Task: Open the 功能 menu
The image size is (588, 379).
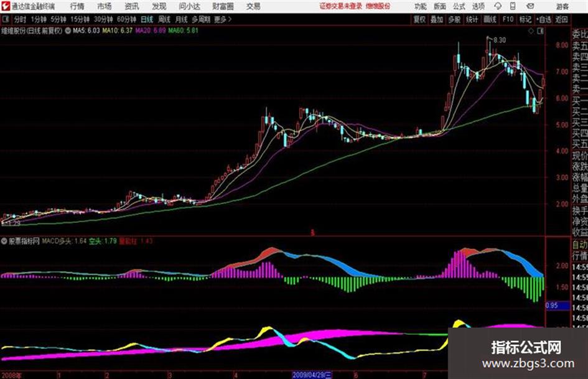Action: pos(421,6)
